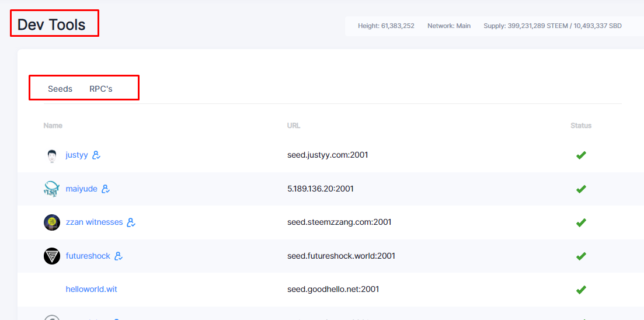Screen dimensions: 644x320
Task: Click verified user icon beside futureshock
Action: point(119,256)
